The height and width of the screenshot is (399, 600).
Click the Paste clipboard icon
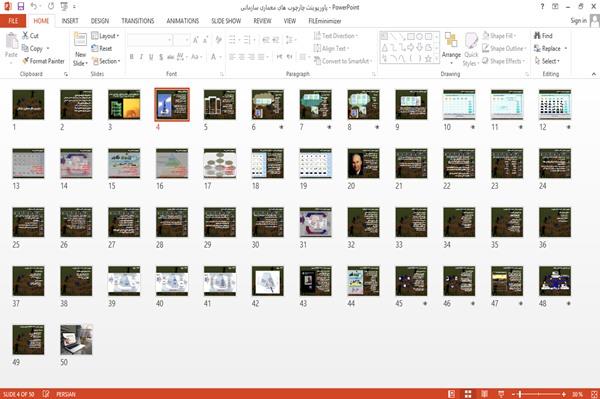11,41
